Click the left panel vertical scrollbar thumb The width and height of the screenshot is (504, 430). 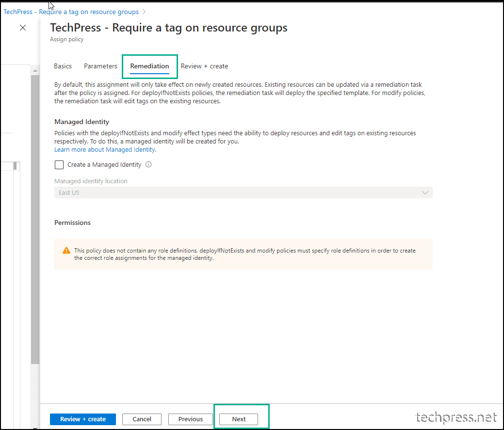(x=35, y=219)
